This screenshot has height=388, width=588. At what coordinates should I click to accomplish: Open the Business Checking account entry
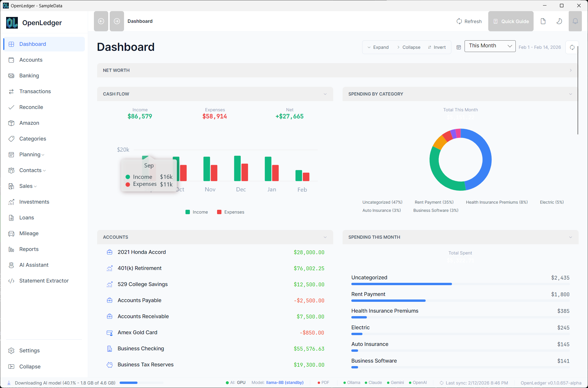[x=141, y=348]
